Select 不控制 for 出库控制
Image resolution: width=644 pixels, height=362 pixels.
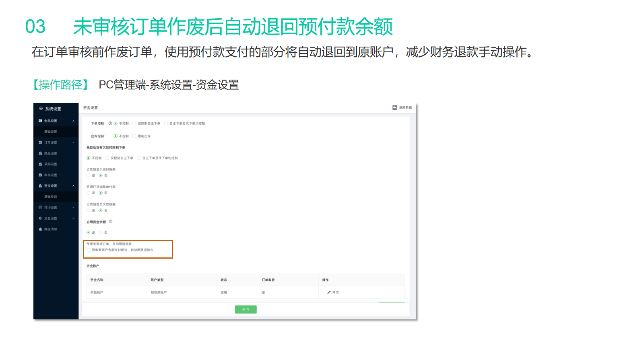click(x=116, y=136)
